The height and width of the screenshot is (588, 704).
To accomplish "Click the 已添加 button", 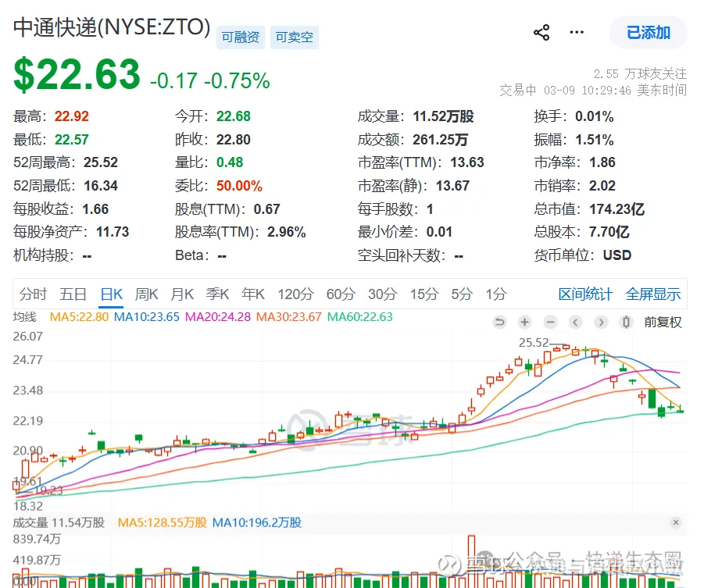I will 649,32.
